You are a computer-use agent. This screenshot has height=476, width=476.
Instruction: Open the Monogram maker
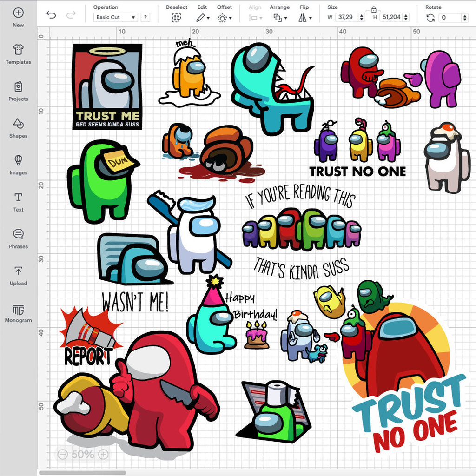click(x=18, y=310)
